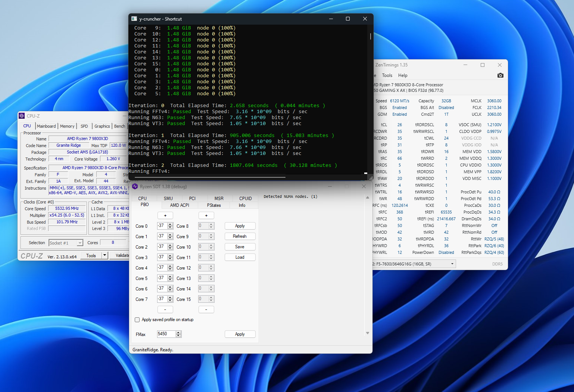The height and width of the screenshot is (392, 574).
Task: Click the Core 0 offset spinner arrows
Action: click(x=170, y=226)
